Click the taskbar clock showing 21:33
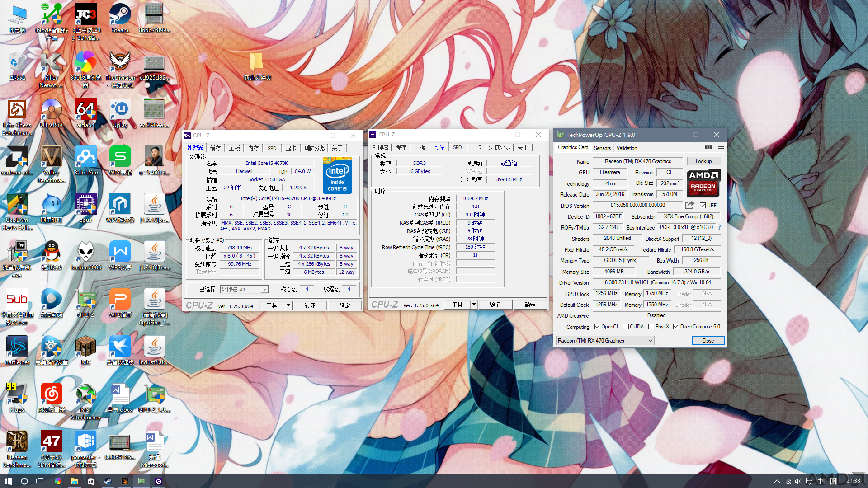 click(853, 480)
